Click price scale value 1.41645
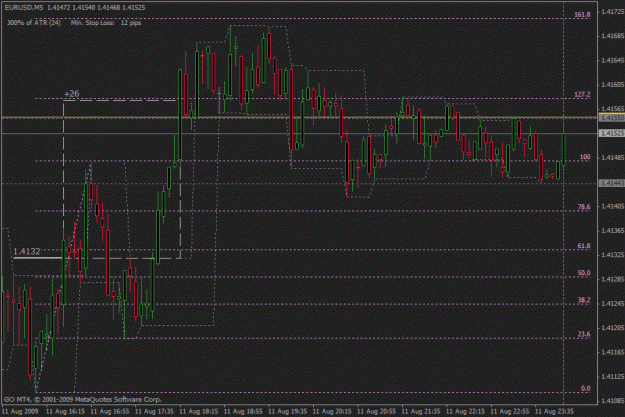625x417 pixels. 613,61
